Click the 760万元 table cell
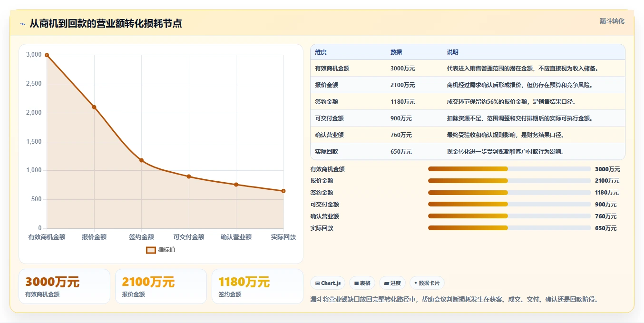This screenshot has width=644, height=323. tap(401, 135)
